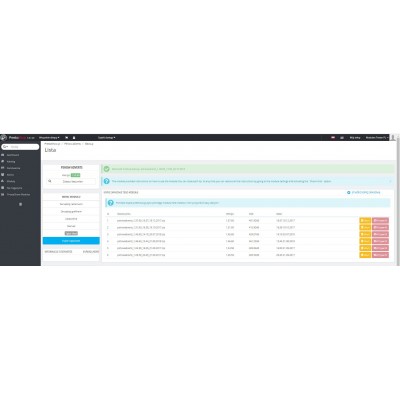Click the blue question mark info icon
This screenshot has height=400, width=400.
click(x=106, y=181)
